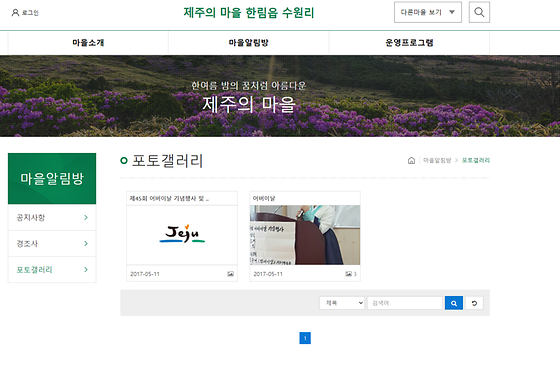
Task: Click the 포토갤러리 page heading
Action: click(167, 161)
